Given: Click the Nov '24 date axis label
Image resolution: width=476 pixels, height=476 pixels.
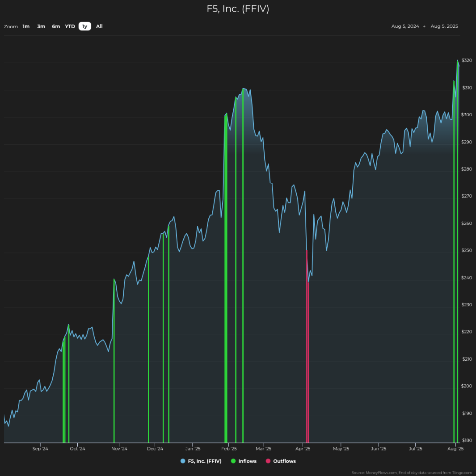Looking at the screenshot, I should [x=119, y=449].
